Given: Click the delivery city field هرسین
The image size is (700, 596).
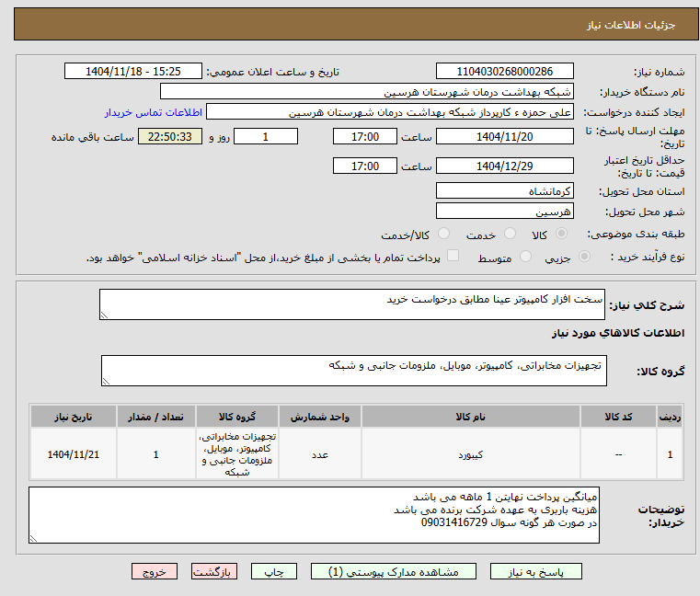Looking at the screenshot, I should pos(504,212).
